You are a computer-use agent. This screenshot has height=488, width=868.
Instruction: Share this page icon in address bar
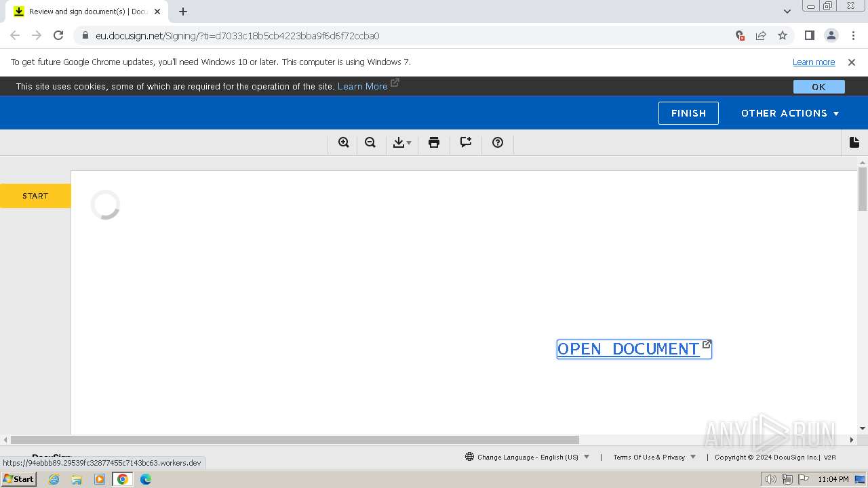point(761,35)
